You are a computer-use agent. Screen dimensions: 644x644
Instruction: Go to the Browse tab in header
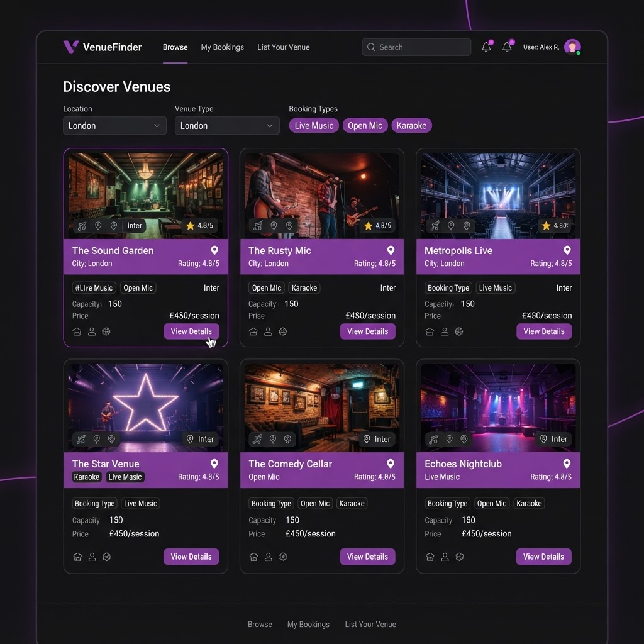click(x=175, y=47)
